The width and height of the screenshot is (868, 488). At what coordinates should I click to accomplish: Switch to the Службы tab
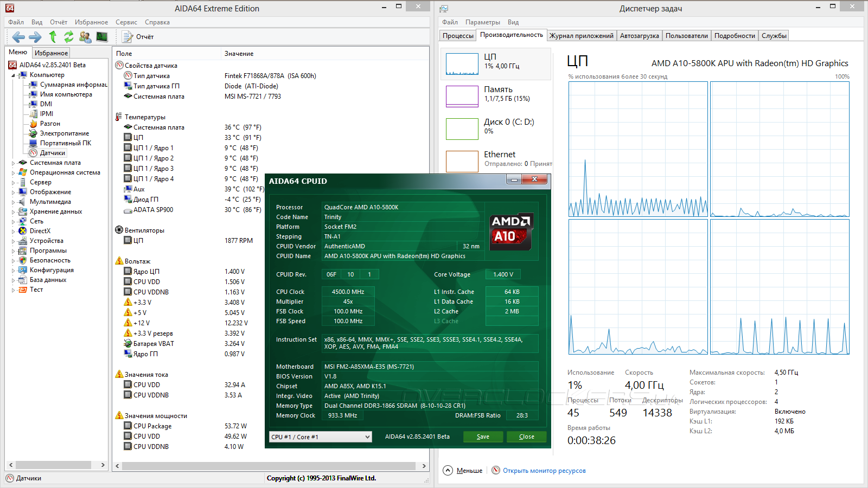[x=774, y=36]
